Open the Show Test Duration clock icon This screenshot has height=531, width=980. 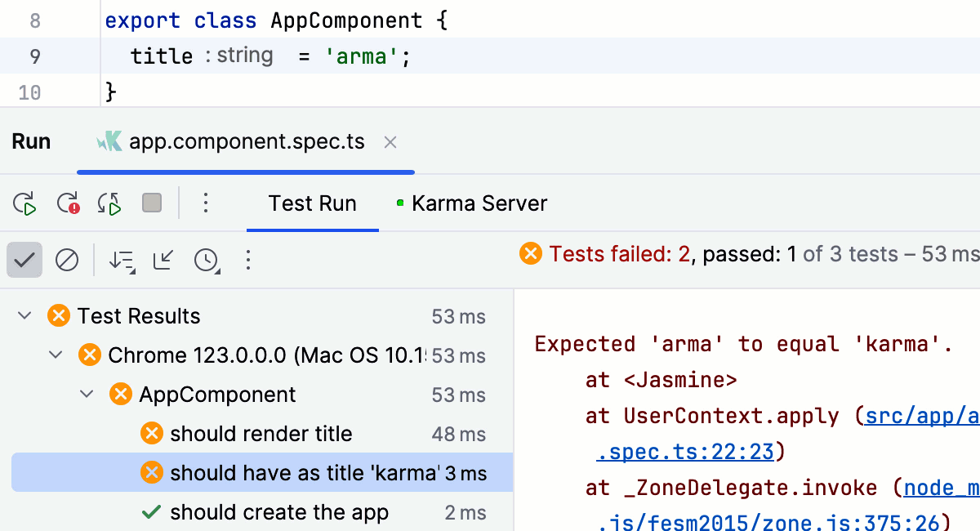pyautogui.click(x=204, y=260)
